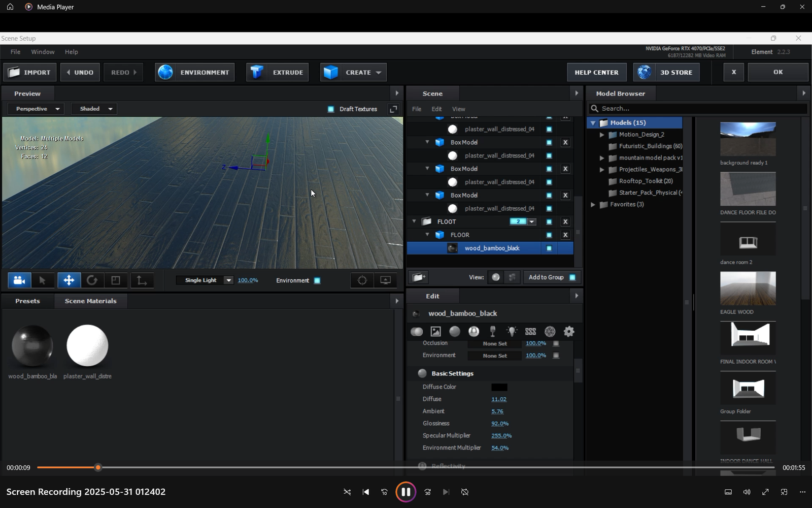Open Media Player volume control
Screen dimensions: 812x508
[747, 492]
